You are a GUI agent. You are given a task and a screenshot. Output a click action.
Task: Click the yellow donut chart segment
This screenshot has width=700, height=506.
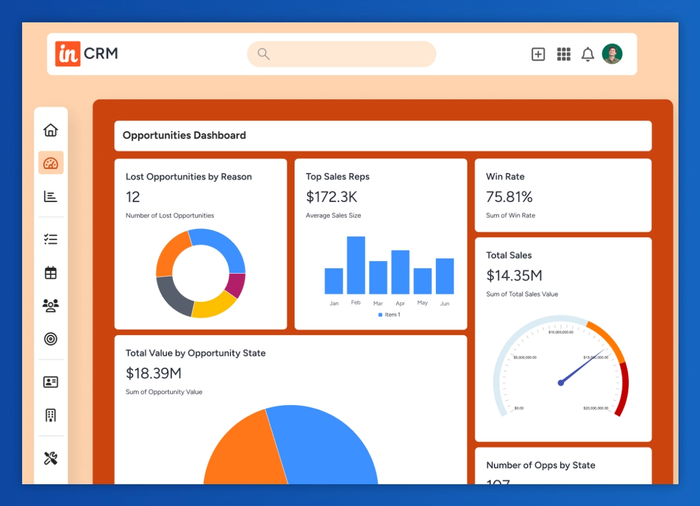click(x=215, y=306)
